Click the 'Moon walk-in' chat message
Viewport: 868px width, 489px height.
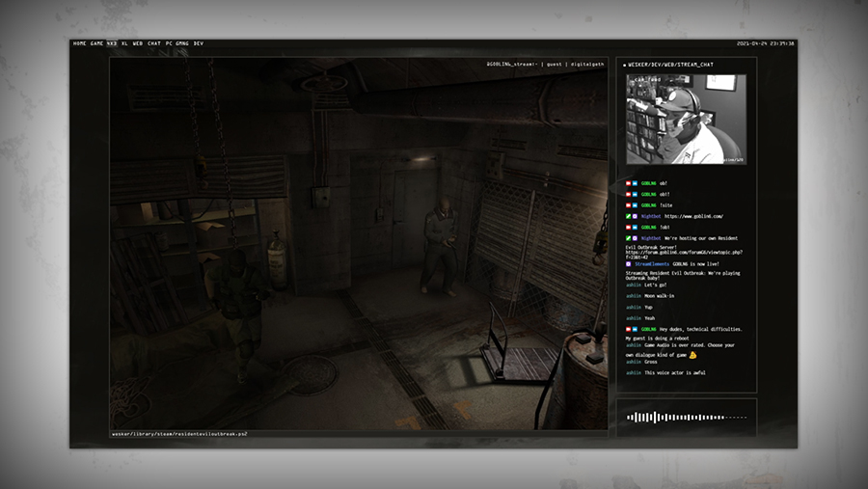[660, 296]
